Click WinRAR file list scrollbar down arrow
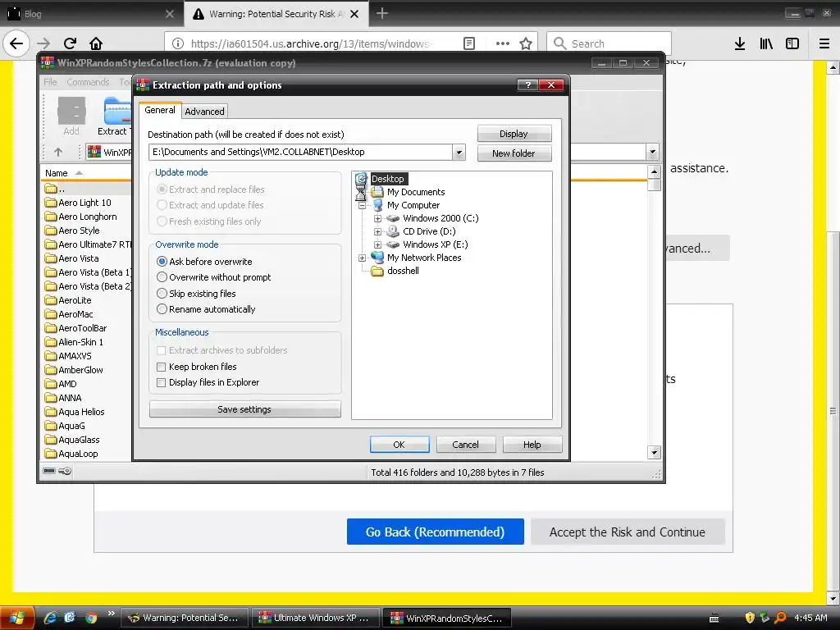Screen dimensions: 840x630 [654, 453]
